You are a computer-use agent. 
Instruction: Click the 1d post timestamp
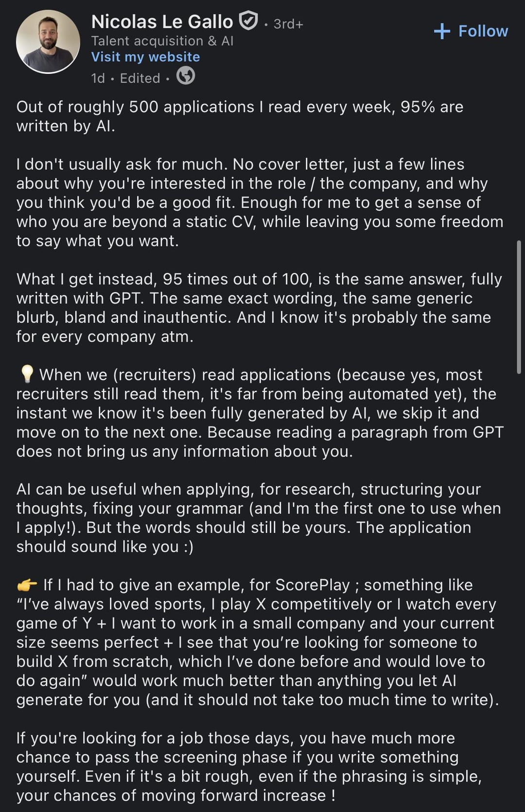98,78
